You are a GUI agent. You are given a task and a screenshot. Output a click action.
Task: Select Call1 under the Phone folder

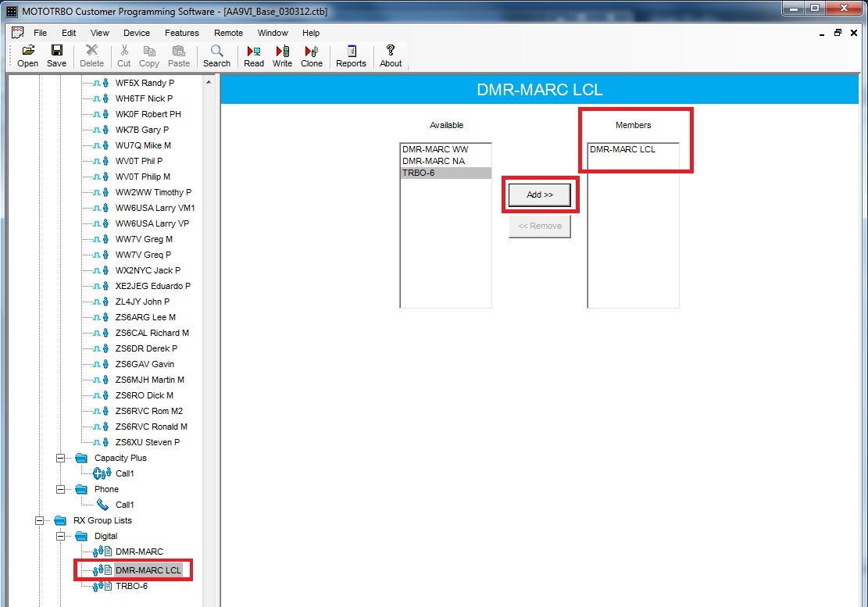(124, 505)
